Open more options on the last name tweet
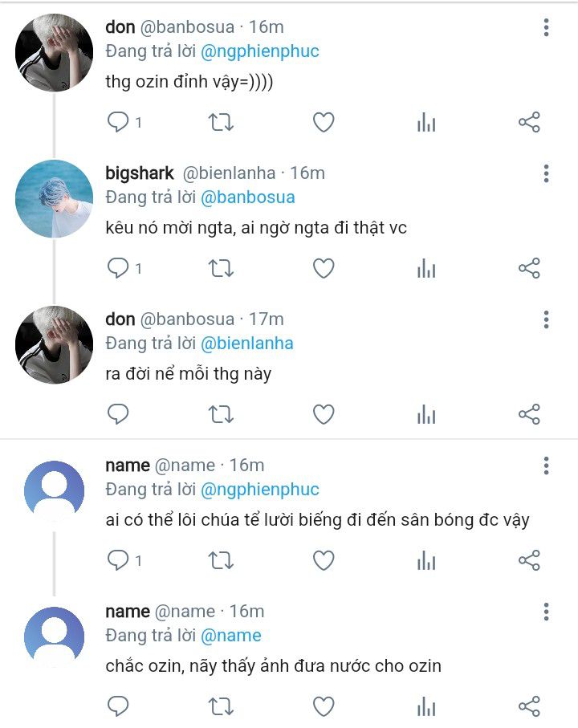Image resolution: width=578 pixels, height=728 pixels. pyautogui.click(x=547, y=612)
